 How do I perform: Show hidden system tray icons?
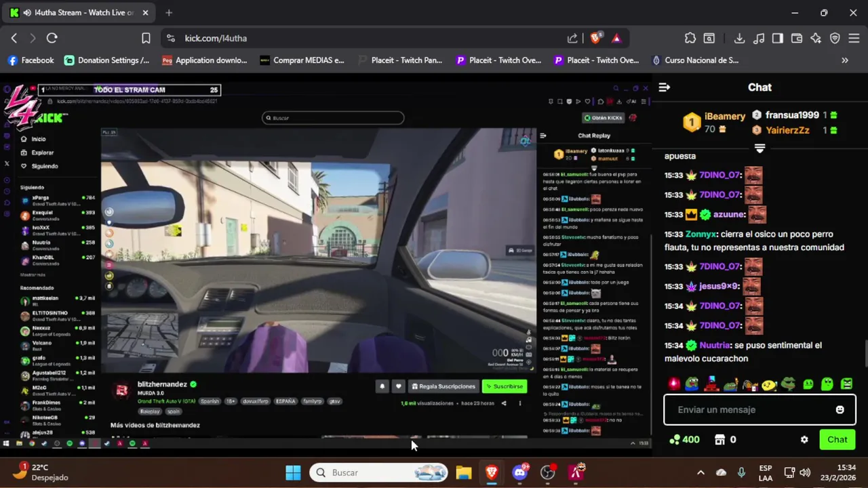pyautogui.click(x=701, y=472)
